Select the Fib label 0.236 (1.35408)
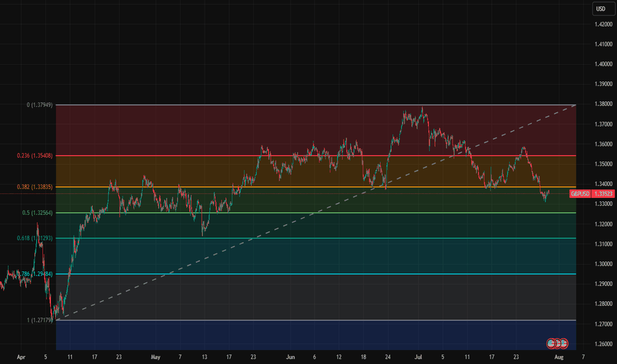Screen dimensions: 617x364 [34, 156]
